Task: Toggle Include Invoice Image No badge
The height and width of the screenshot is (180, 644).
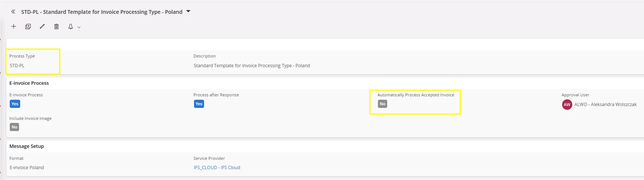Action: pos(14,127)
